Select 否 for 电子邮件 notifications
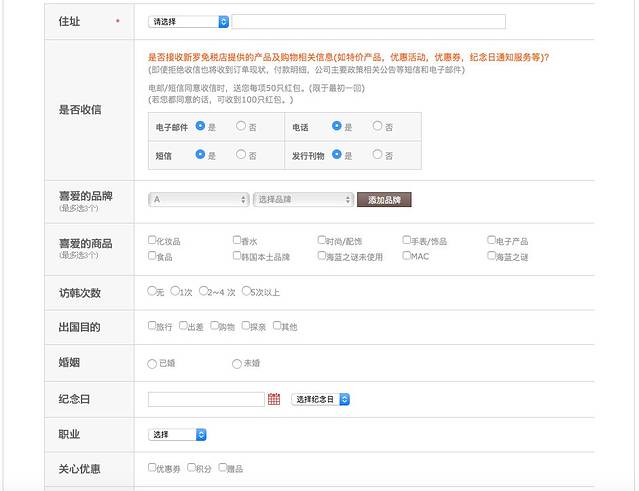The image size is (639, 491). (x=241, y=126)
